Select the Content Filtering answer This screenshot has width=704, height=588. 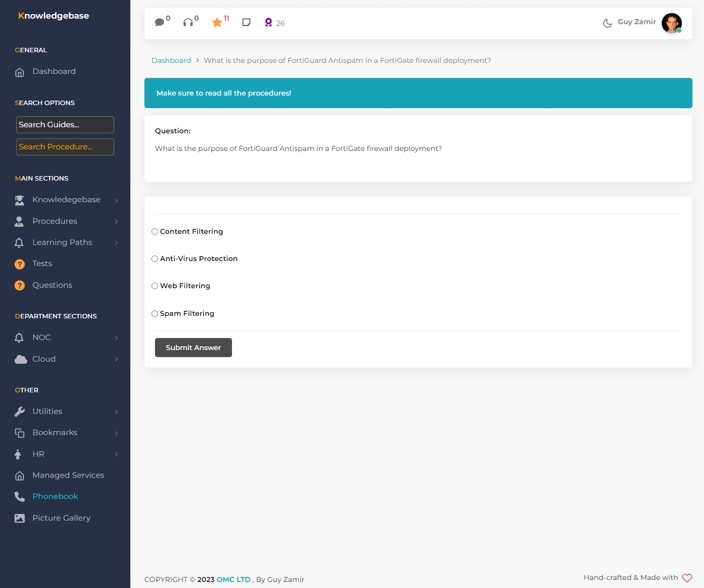point(155,232)
